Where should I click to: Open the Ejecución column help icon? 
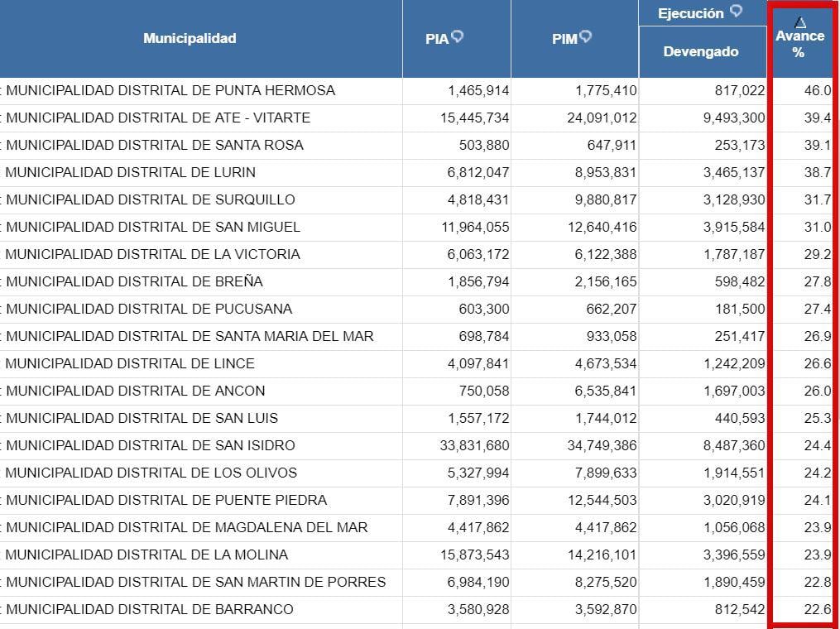[733, 12]
